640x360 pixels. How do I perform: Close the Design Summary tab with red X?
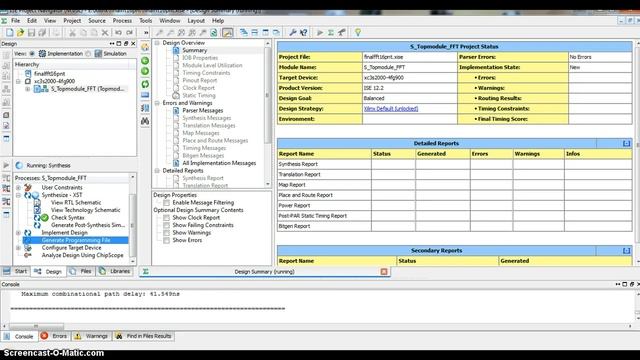(x=384, y=272)
